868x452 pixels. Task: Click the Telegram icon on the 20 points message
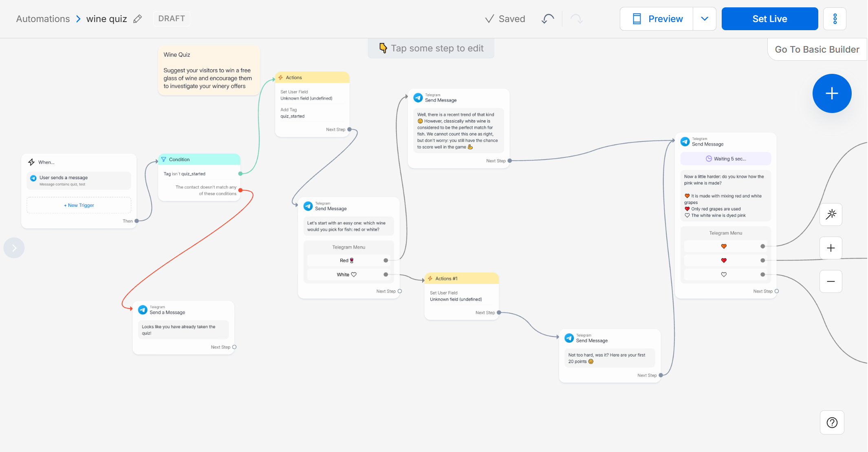(x=569, y=338)
